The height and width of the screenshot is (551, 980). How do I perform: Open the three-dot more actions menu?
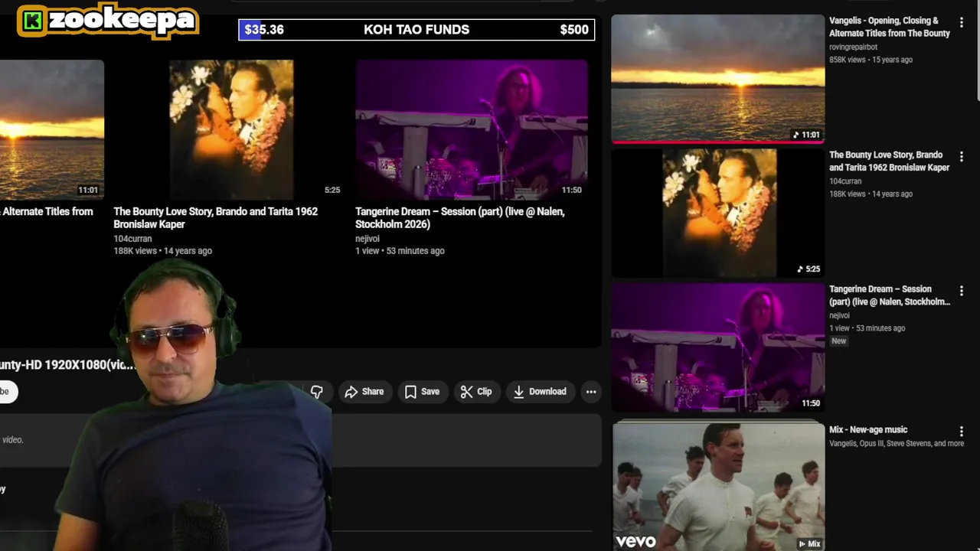click(591, 392)
